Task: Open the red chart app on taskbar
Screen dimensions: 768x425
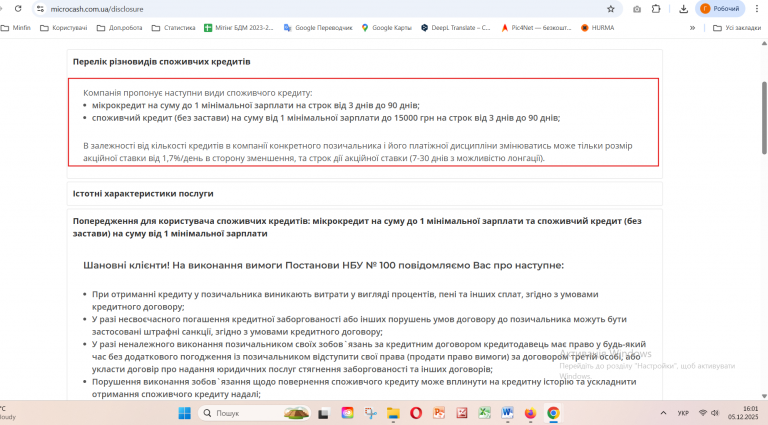Action: [462, 413]
